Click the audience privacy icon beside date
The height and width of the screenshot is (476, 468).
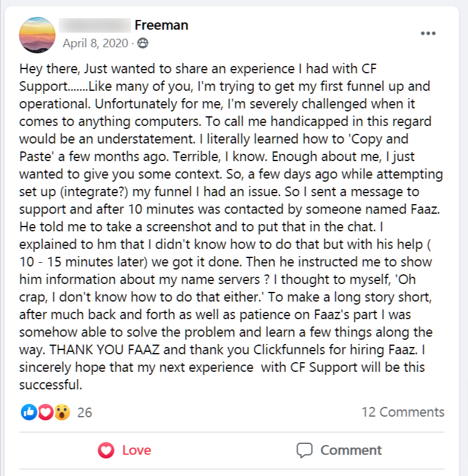pos(142,43)
